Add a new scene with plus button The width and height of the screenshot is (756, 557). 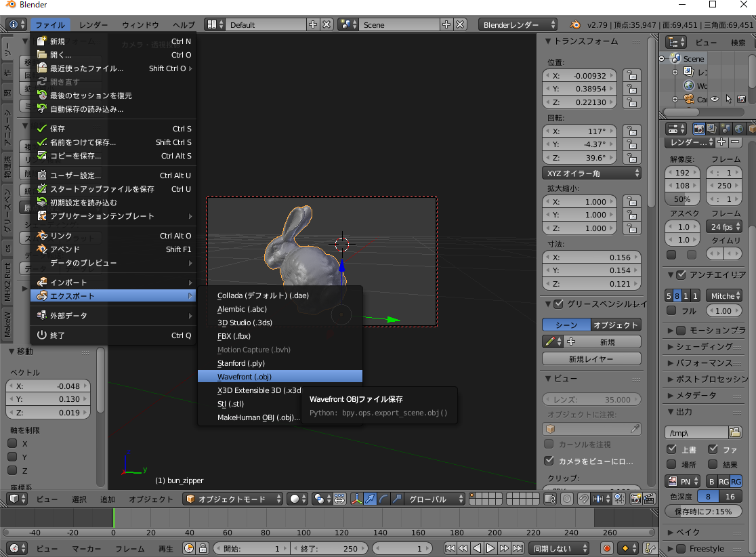pyautogui.click(x=446, y=24)
